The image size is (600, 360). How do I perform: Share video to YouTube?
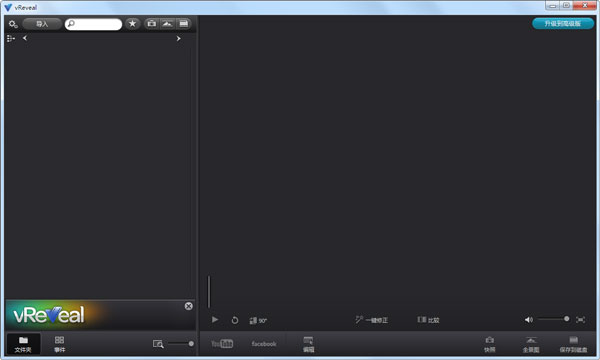[x=222, y=344]
